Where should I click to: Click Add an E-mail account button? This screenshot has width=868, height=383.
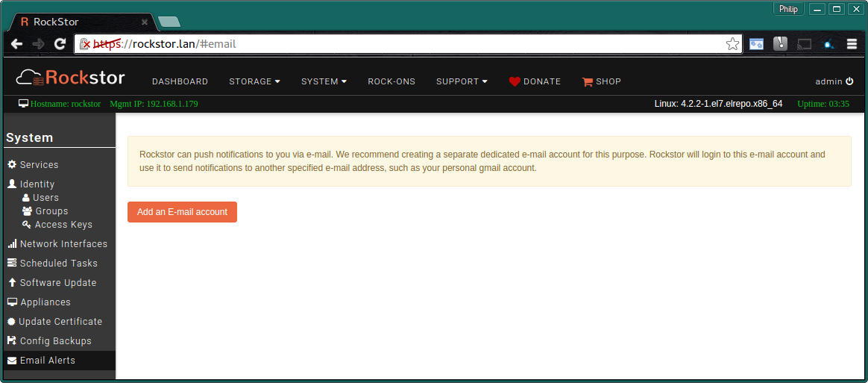tap(182, 212)
